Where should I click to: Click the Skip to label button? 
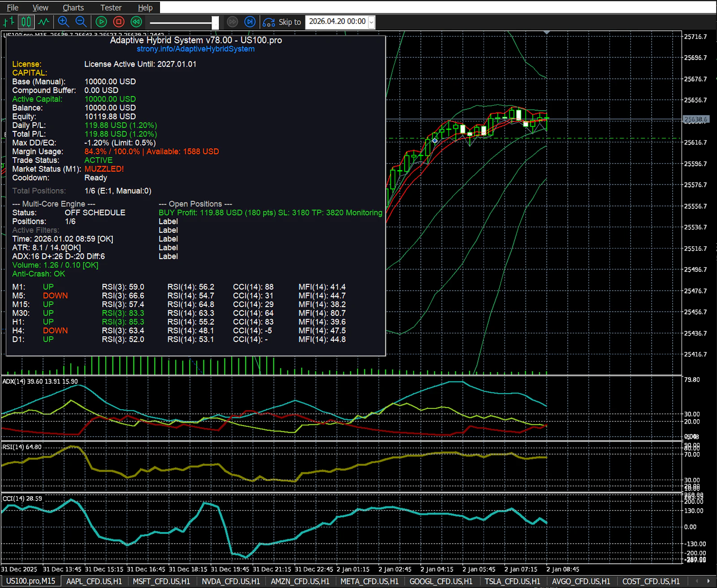289,22
